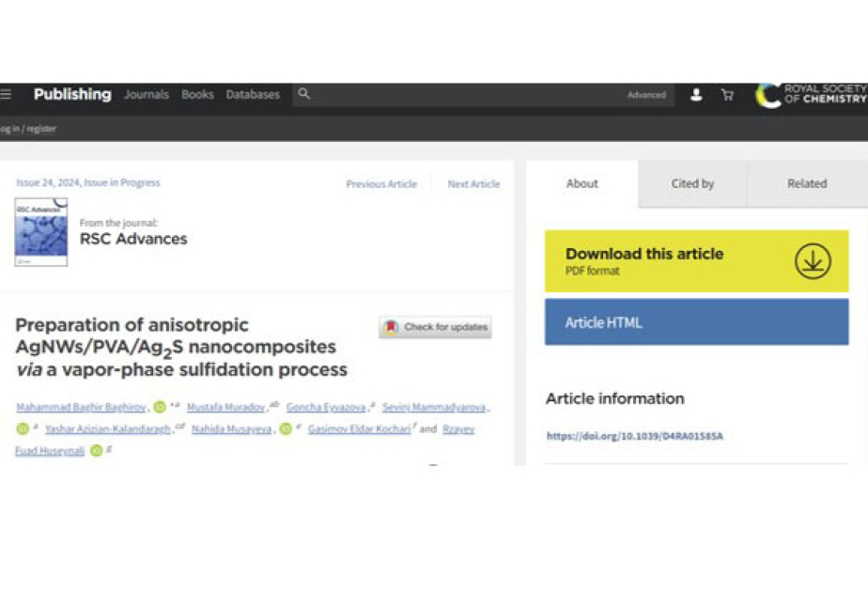Switch to the Cited by tab

pos(692,184)
